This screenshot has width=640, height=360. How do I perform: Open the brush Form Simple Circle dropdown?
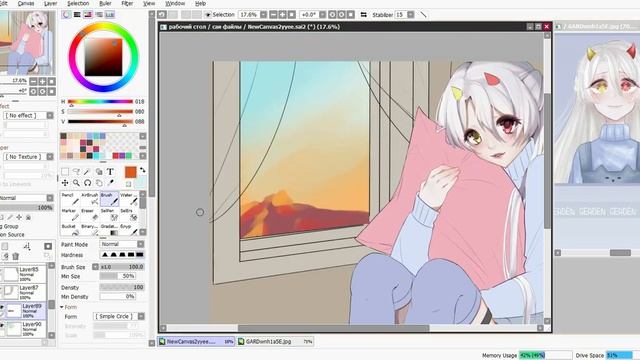pyautogui.click(x=141, y=316)
